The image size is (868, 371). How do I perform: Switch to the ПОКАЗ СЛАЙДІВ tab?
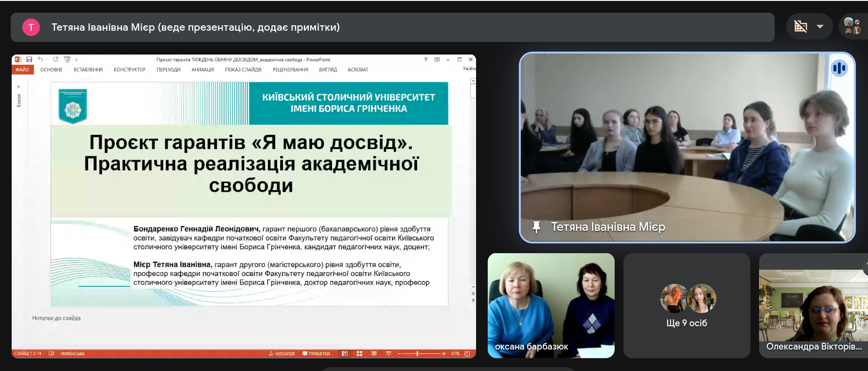pyautogui.click(x=243, y=70)
